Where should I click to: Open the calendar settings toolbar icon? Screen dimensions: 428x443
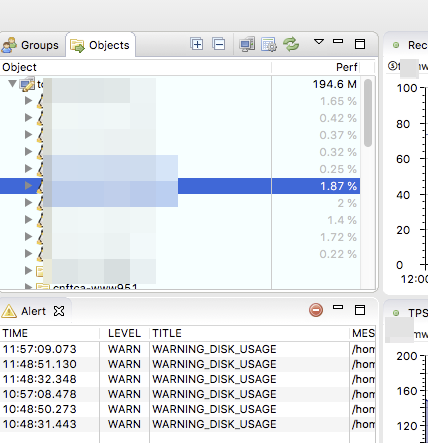point(269,44)
